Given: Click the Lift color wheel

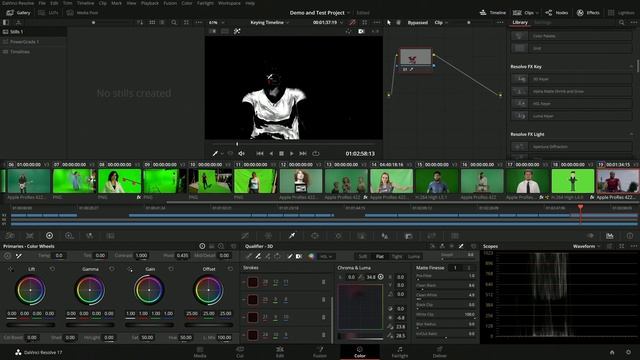Looking at the screenshot, I should pyautogui.click(x=31, y=290).
